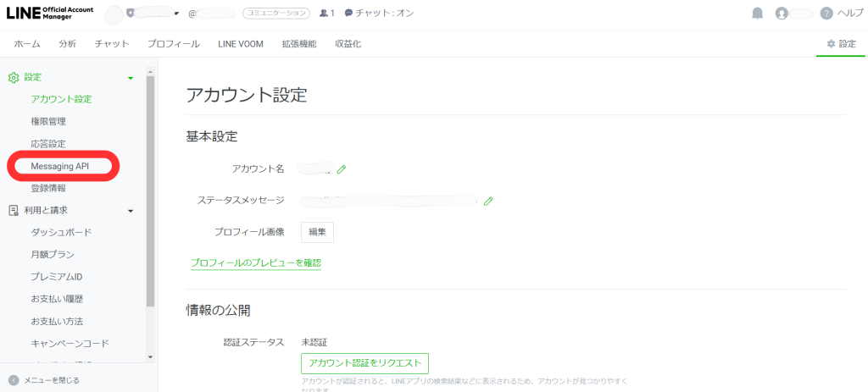868x392 pixels.
Task: Open the 分析 tab
Action: pos(68,44)
